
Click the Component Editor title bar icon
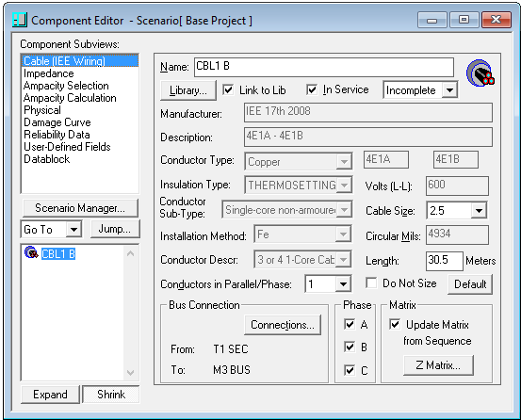click(20, 21)
